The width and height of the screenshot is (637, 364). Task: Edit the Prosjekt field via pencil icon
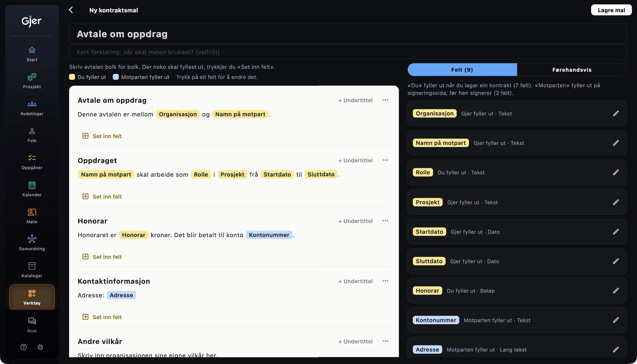[616, 202]
